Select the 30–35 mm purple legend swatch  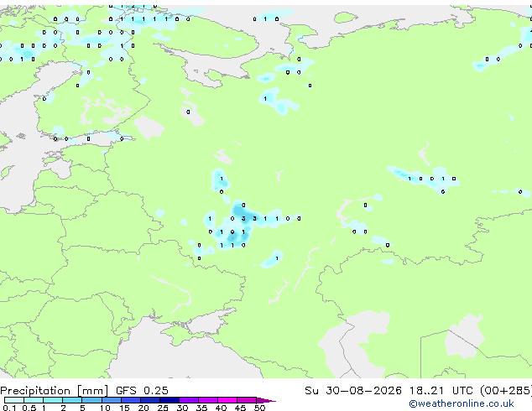pyautogui.click(x=188, y=400)
